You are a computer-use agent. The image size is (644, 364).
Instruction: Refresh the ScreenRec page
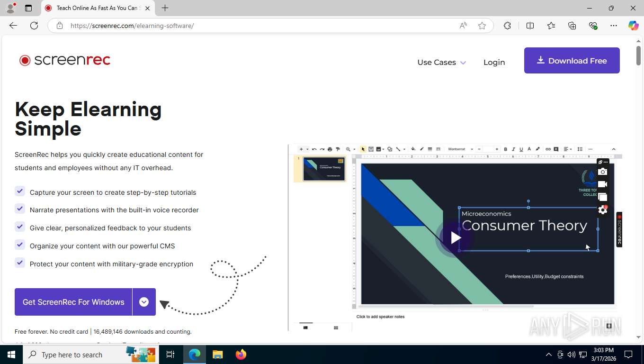click(x=34, y=26)
